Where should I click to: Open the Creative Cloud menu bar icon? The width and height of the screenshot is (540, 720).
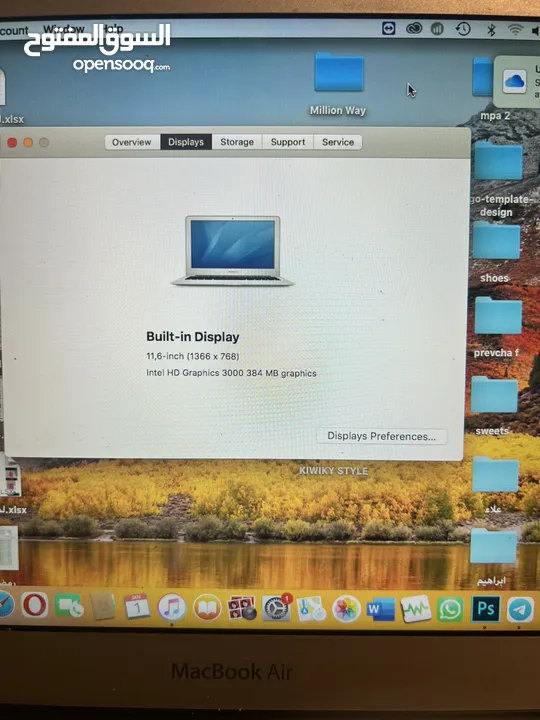[x=414, y=29]
